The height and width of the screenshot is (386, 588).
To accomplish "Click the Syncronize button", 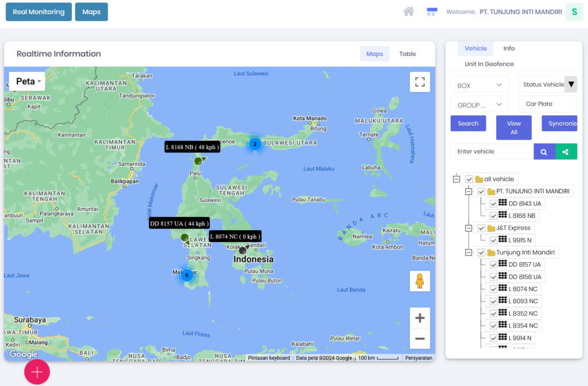I will 559,123.
